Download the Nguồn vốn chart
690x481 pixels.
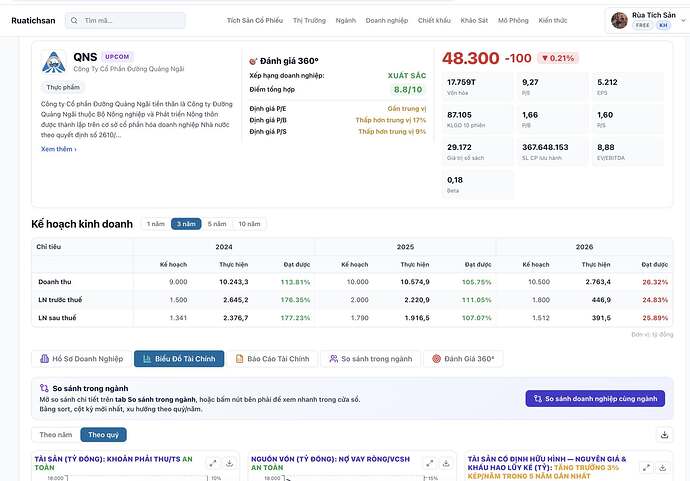point(446,463)
